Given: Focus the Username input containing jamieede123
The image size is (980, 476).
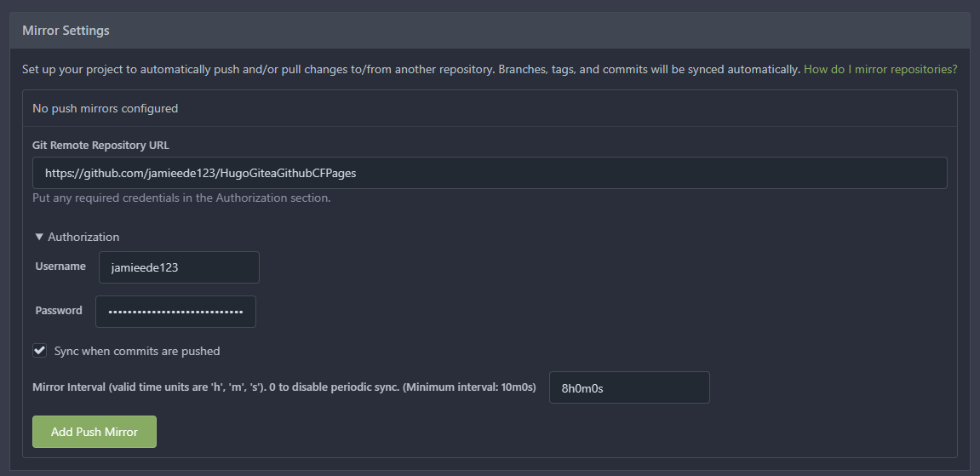Looking at the screenshot, I should [179, 267].
